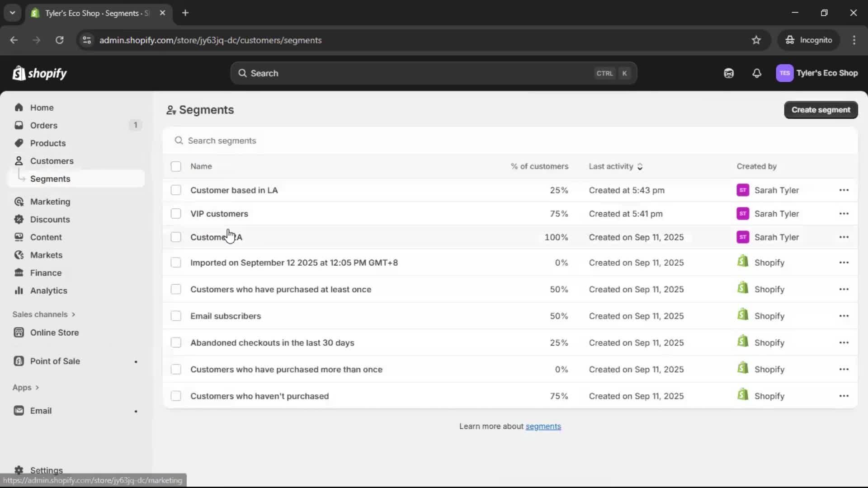This screenshot has height=488, width=868.
Task: Toggle Last activity sort order
Action: 641,166
